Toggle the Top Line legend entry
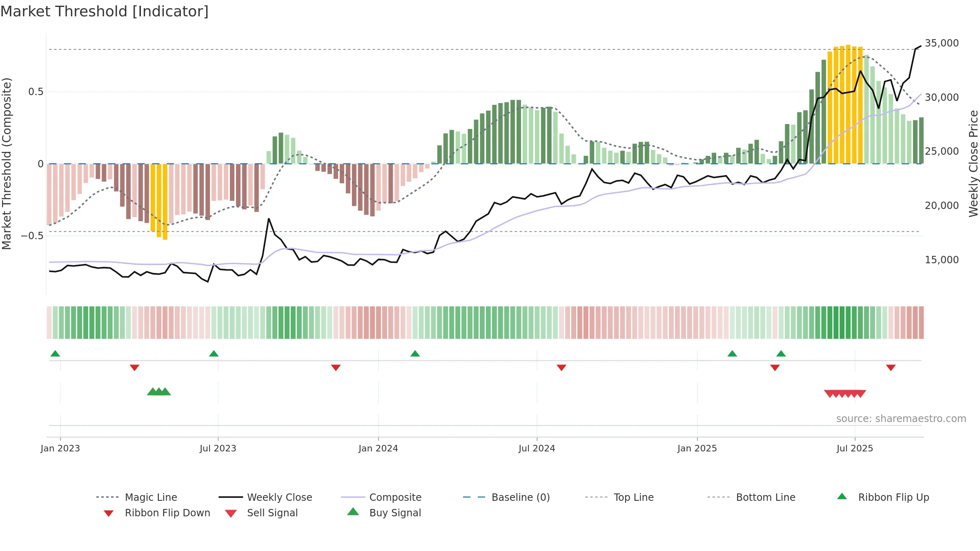The height and width of the screenshot is (551, 980). pyautogui.click(x=619, y=497)
